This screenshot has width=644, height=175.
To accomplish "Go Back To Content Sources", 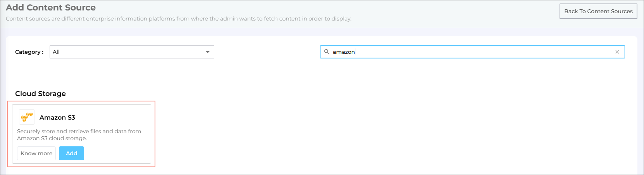I will coord(598,11).
